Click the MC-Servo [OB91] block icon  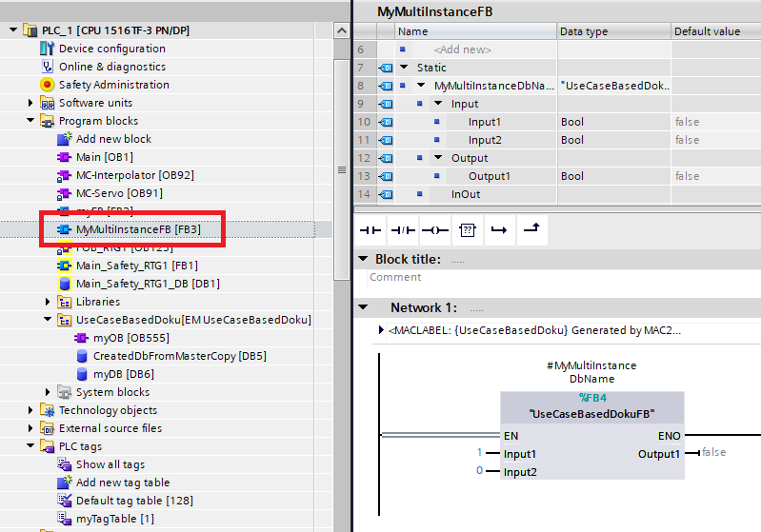pyautogui.click(x=64, y=193)
